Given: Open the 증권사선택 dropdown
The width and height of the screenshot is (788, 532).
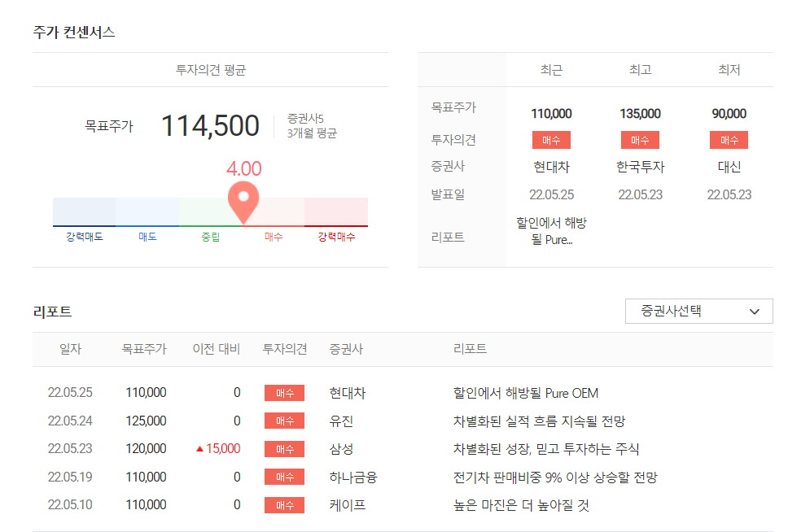Looking at the screenshot, I should tap(698, 312).
